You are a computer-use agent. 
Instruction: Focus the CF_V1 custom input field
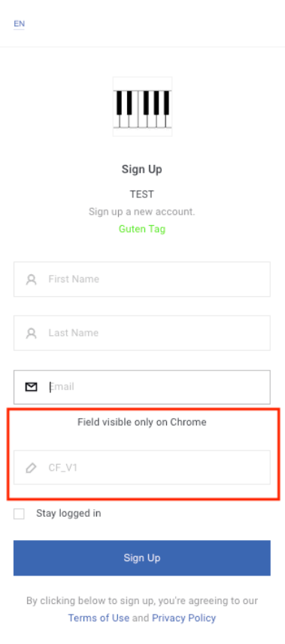142,468
